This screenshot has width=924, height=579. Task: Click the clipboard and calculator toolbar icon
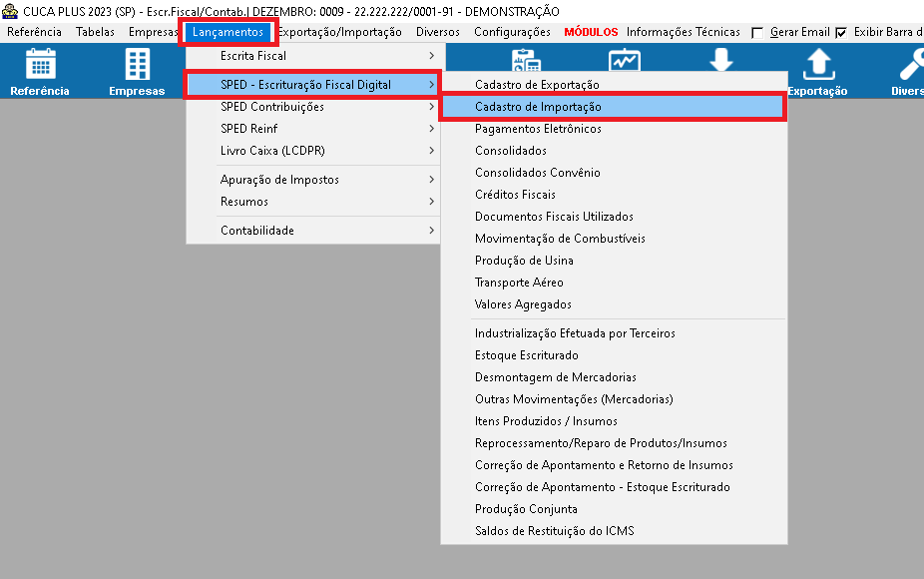tap(526, 60)
